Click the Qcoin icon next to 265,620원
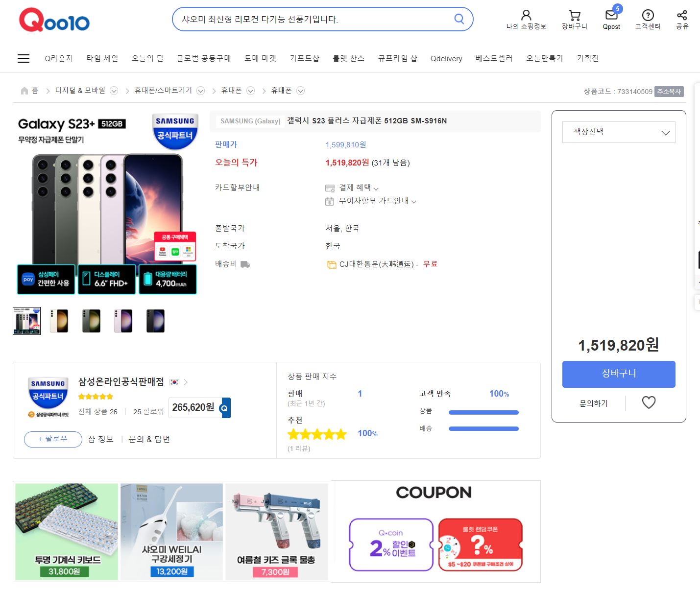Viewport: 700px width, 590px height. pyautogui.click(x=224, y=407)
